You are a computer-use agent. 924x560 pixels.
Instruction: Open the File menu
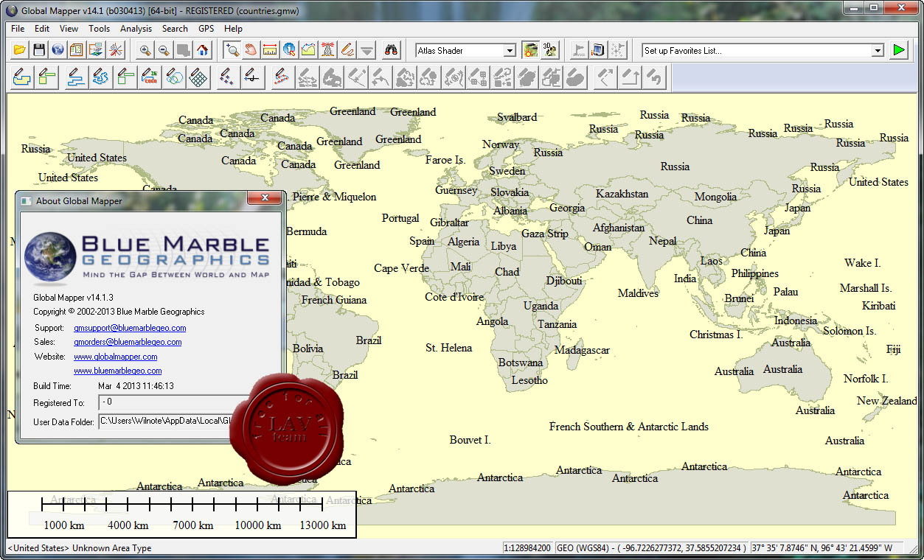[x=18, y=29]
